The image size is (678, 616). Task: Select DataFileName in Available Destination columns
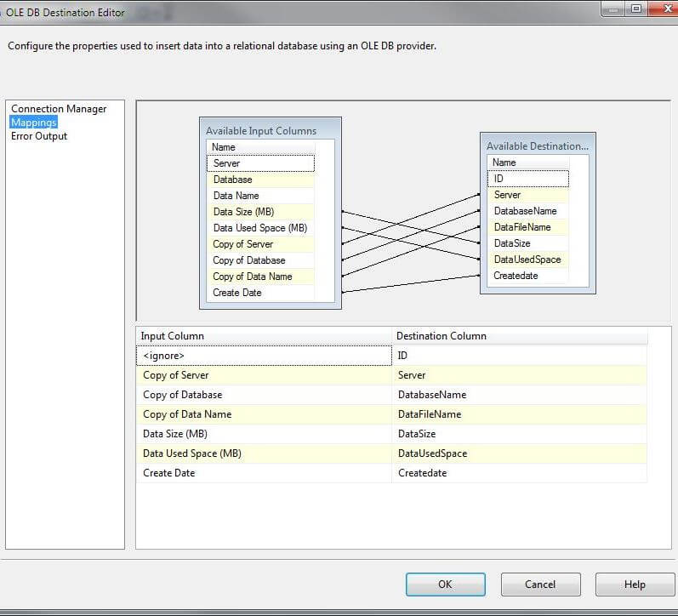click(528, 227)
